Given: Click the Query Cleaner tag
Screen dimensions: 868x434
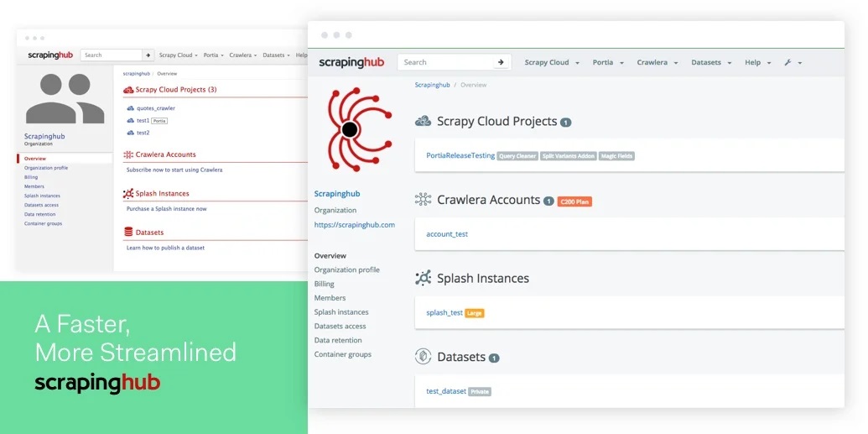Looking at the screenshot, I should 517,156.
